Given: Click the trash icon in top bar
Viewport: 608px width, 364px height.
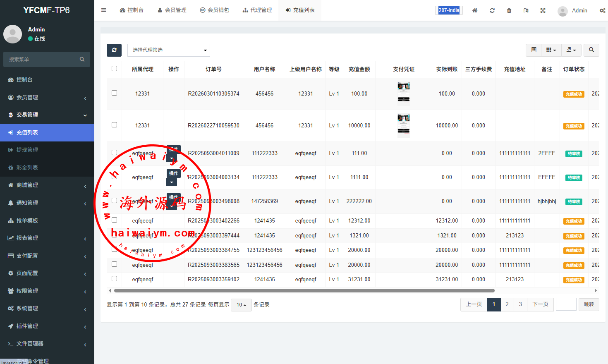Looking at the screenshot, I should click(509, 10).
